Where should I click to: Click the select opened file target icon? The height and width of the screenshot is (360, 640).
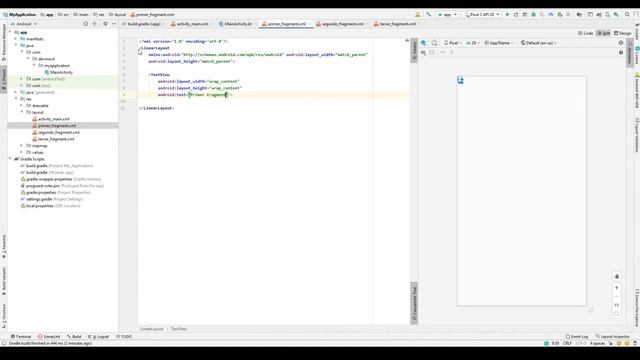tap(86, 24)
